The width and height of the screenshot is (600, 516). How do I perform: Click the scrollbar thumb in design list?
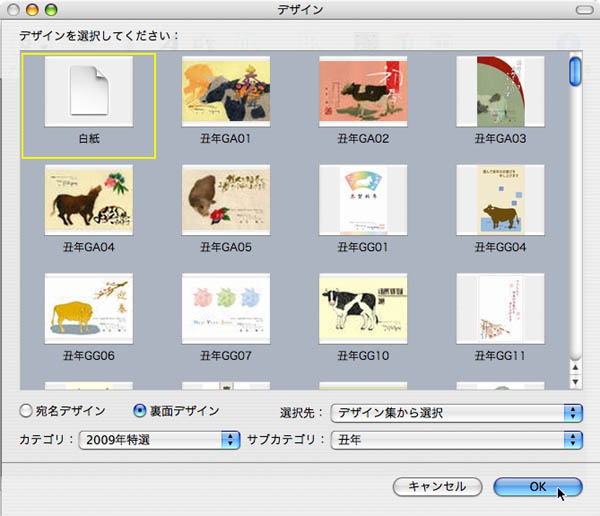[575, 72]
